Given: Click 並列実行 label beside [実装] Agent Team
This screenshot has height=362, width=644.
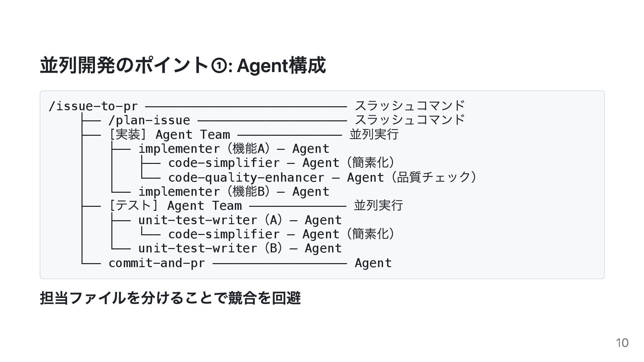Looking at the screenshot, I should (x=374, y=134).
